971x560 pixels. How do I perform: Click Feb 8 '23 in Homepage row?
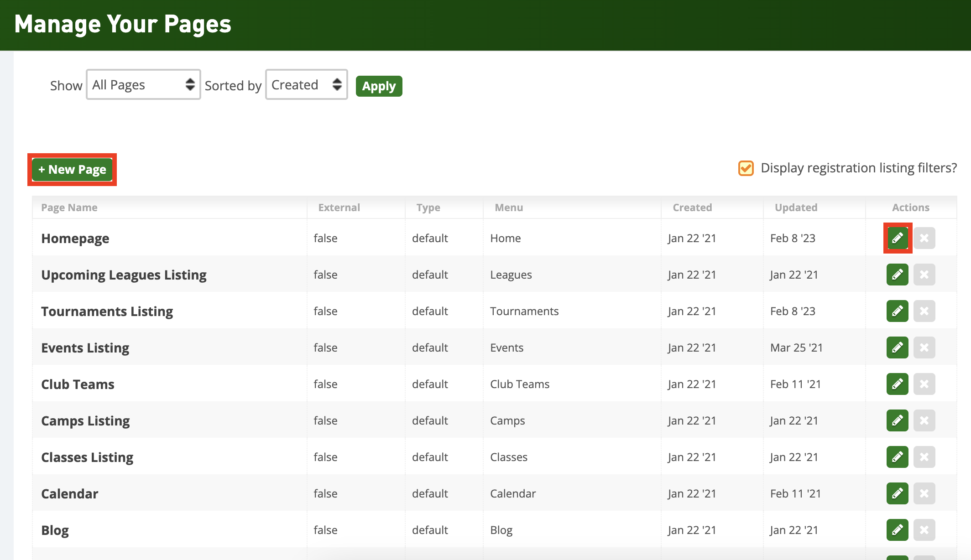793,238
